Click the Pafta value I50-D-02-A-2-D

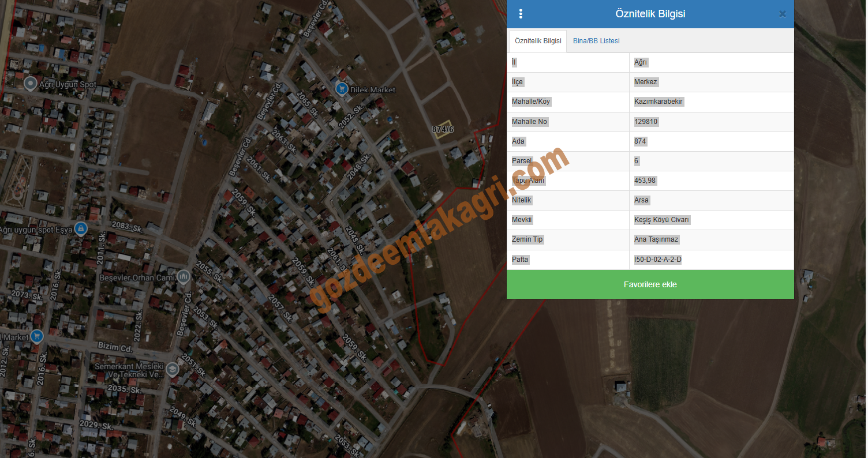[x=657, y=260]
